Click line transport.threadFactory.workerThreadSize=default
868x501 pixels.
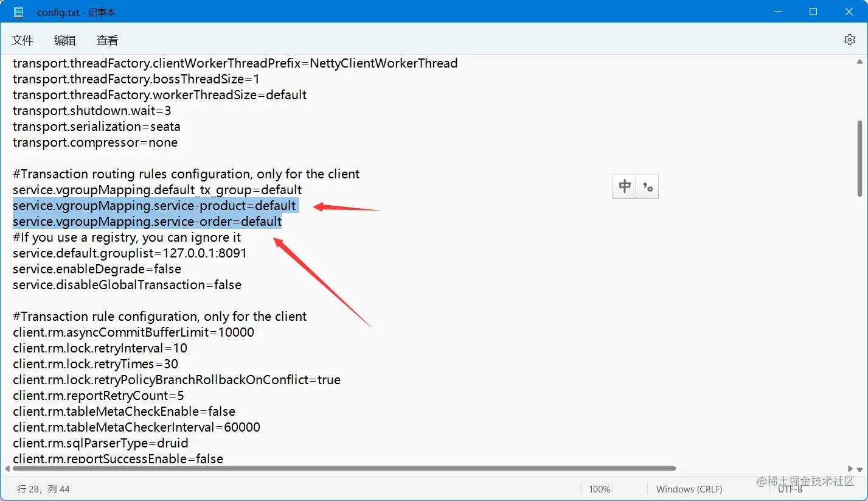[160, 95]
